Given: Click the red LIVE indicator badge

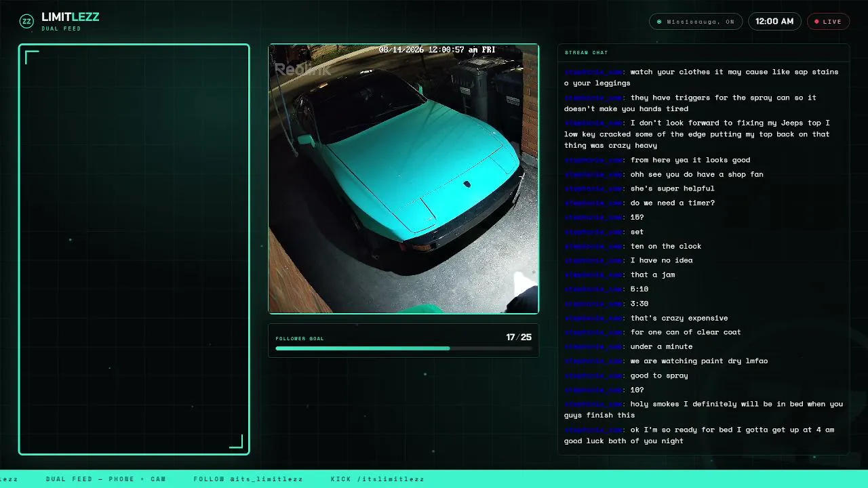Looking at the screenshot, I should [x=828, y=22].
